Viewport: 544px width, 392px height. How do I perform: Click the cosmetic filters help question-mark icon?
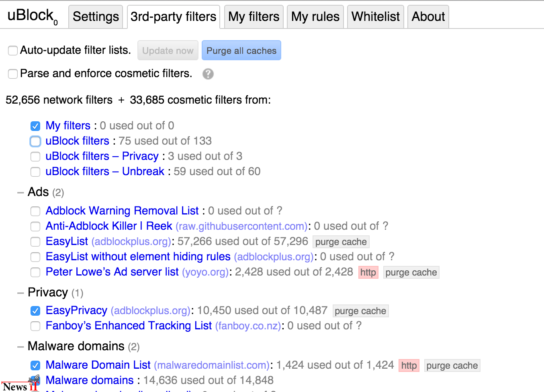(x=208, y=74)
